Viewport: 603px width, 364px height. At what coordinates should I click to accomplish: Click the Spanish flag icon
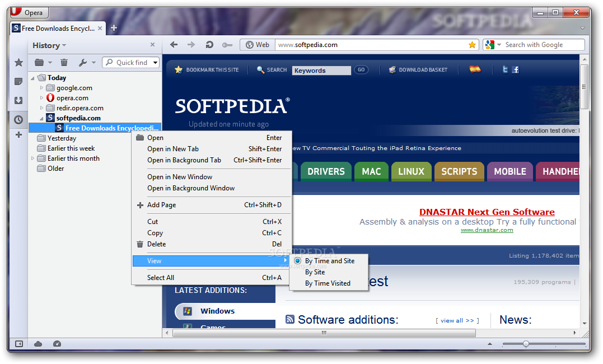point(475,69)
